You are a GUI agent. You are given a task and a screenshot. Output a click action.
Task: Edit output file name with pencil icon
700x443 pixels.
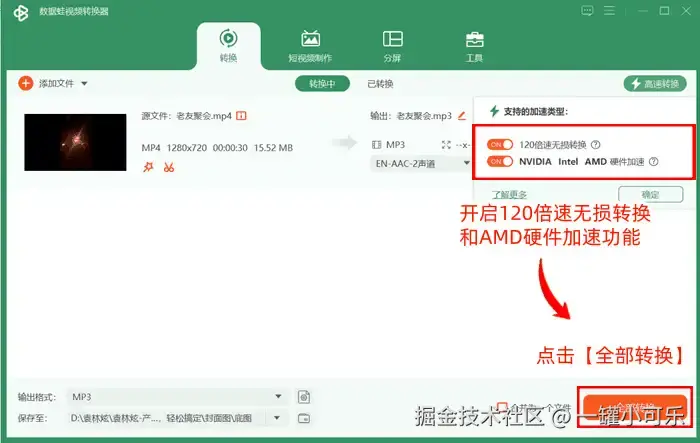[462, 116]
